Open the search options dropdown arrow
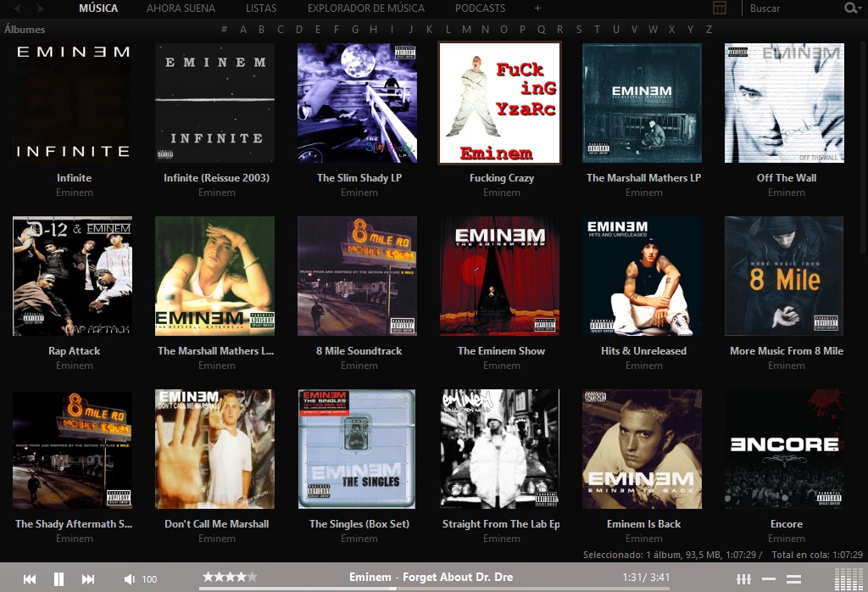The image size is (868, 592). pyautogui.click(x=861, y=8)
